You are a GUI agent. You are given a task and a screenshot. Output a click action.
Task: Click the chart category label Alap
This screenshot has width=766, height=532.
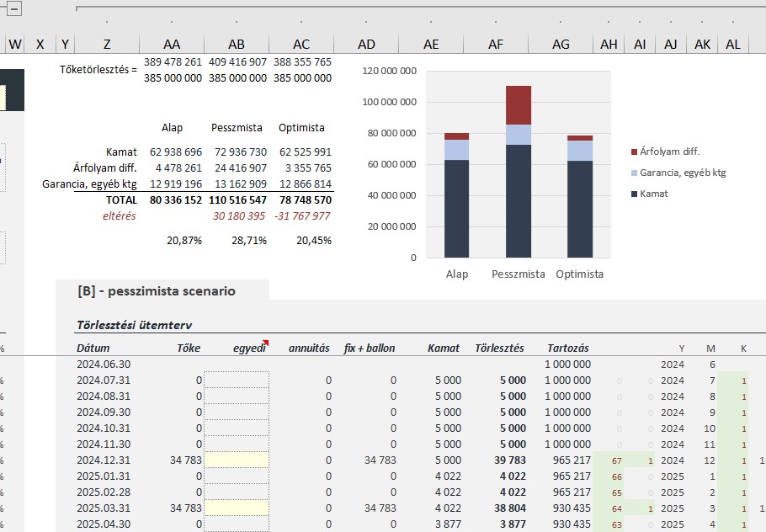click(457, 274)
